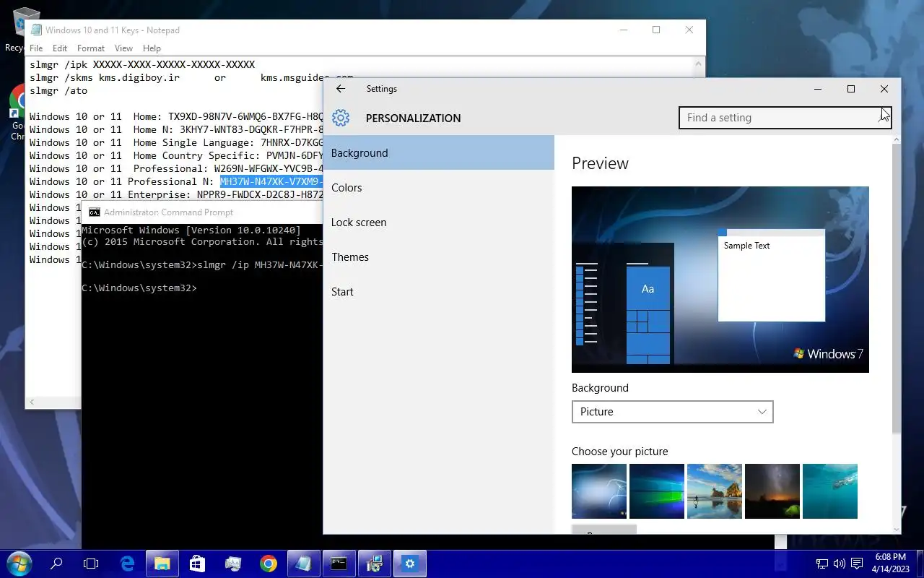Maximize the Settings window
This screenshot has height=578, width=924.
851,89
